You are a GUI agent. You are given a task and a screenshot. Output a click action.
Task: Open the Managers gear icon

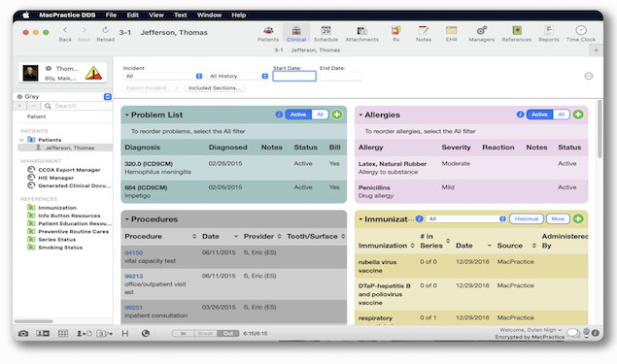pos(481,34)
